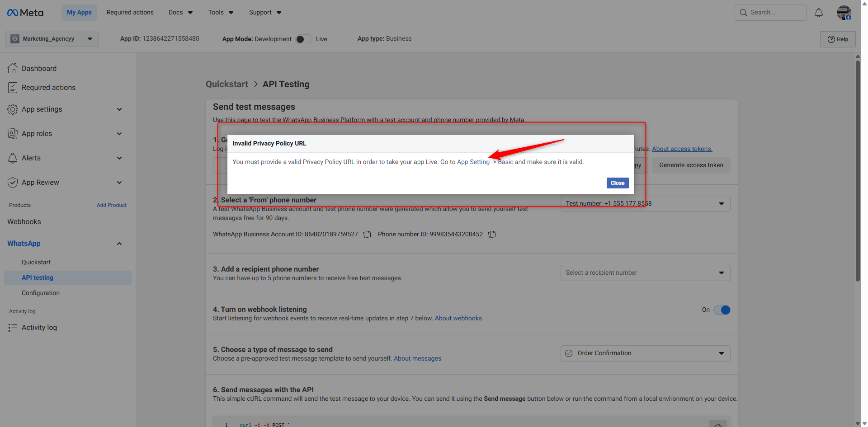Open WhatsApp Configuration in sidebar

[41, 293]
